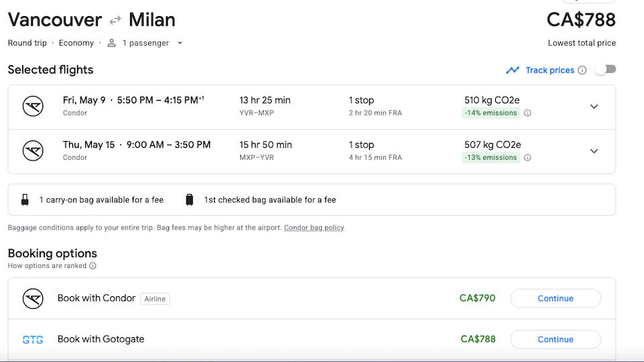Screen dimensions: 644x362
Task: Click the Condor logo in booking options
Action: pos(33,299)
